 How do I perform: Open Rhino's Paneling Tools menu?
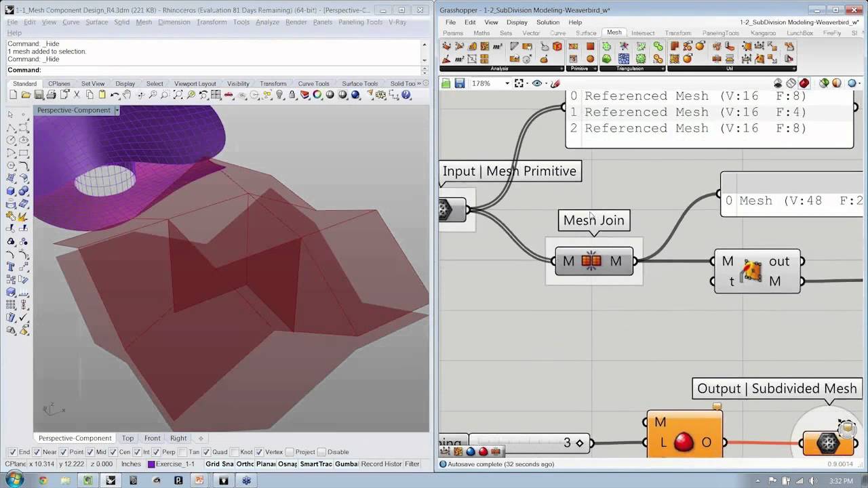(361, 22)
